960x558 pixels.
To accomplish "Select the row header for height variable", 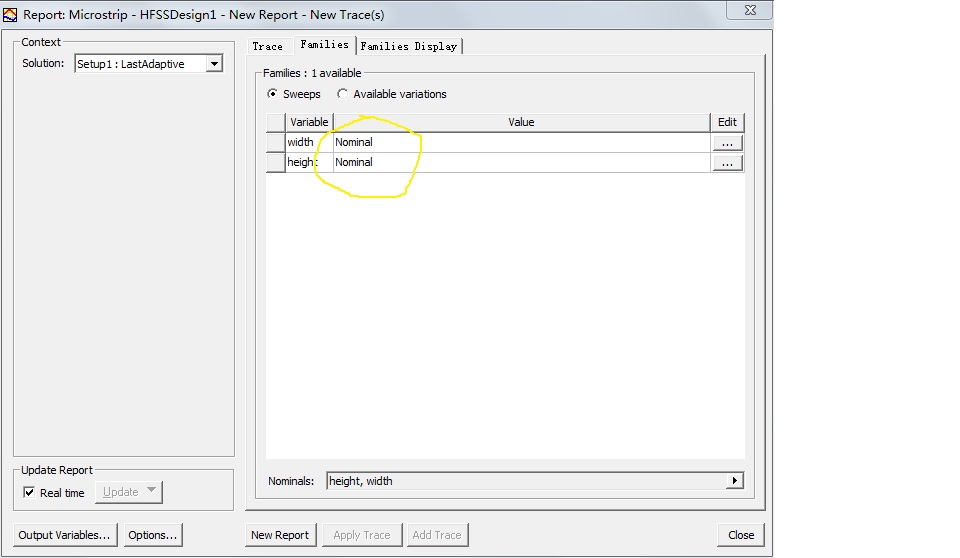I will click(x=275, y=162).
